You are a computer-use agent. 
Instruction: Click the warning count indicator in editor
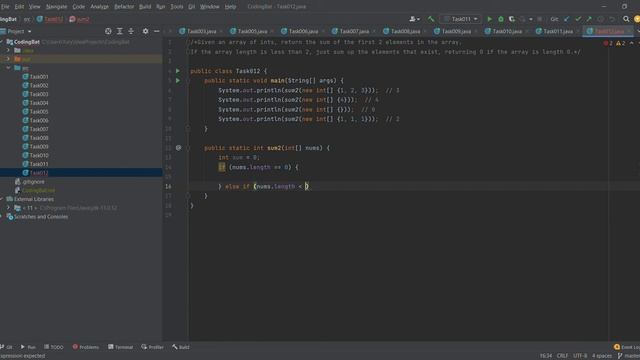621,43
